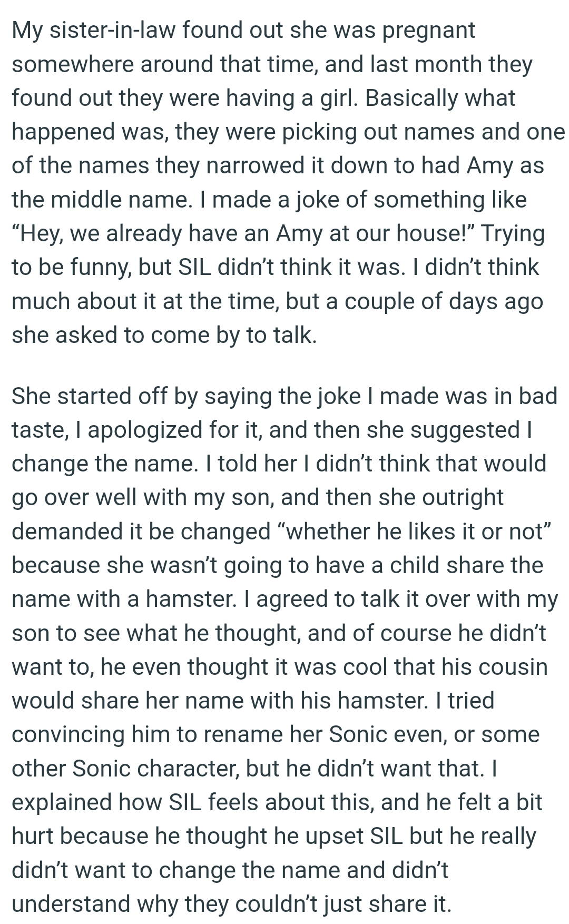Click the word "explained" in the text

coord(61,802)
